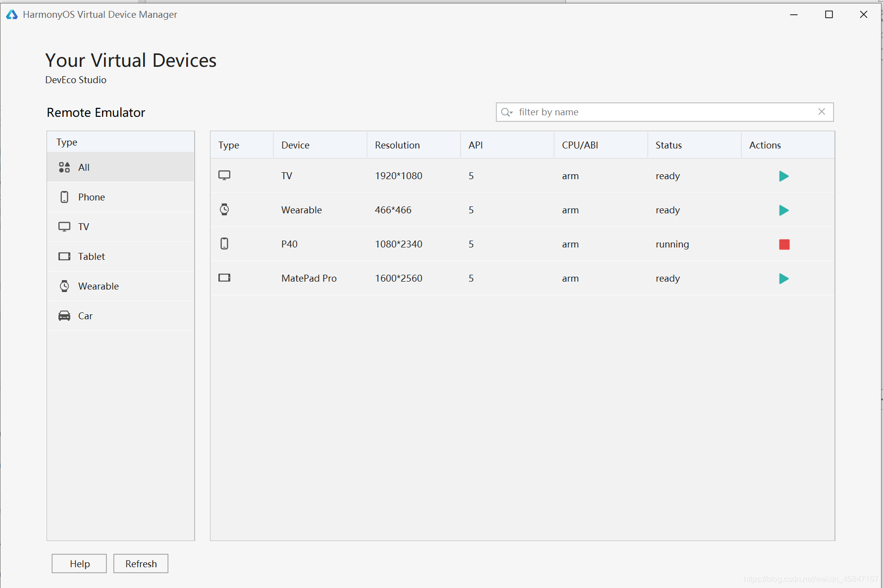Click the HarmonyOS app logo in title bar
Screen dimensions: 883x588
(12, 14)
